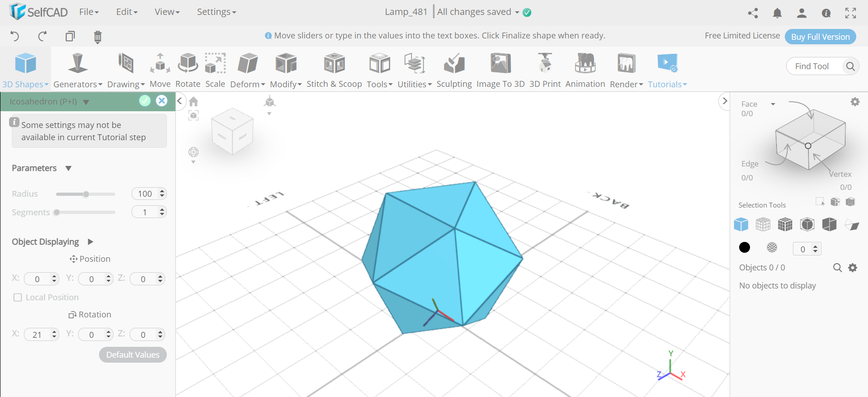Search objects with the magnifier icon
The width and height of the screenshot is (868, 397).
click(x=837, y=268)
